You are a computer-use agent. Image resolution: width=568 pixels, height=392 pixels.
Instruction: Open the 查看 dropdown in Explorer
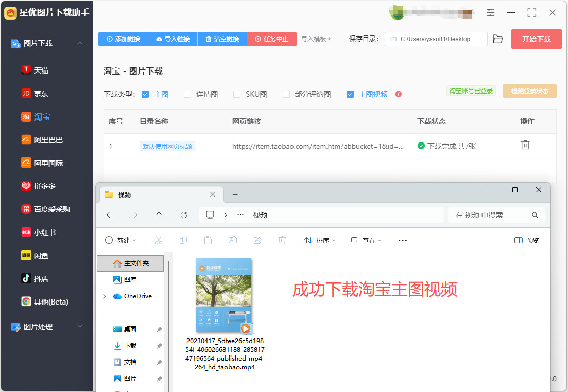[x=366, y=240]
